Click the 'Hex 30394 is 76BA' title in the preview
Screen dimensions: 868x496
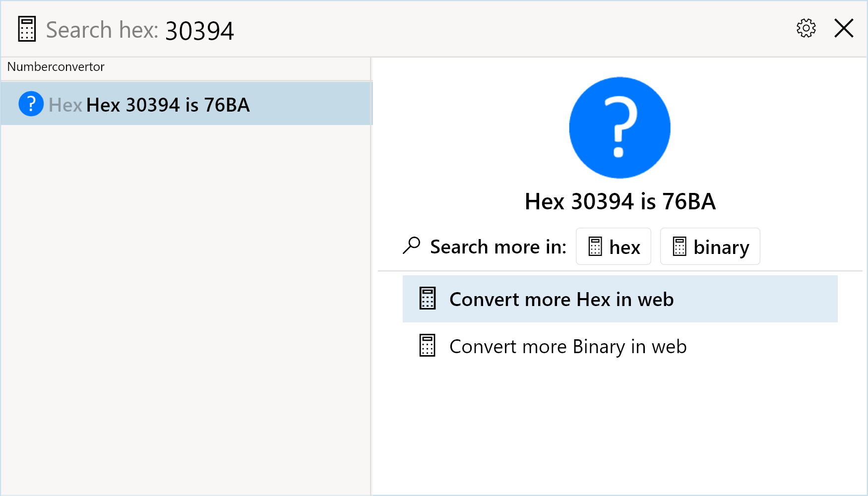click(620, 201)
